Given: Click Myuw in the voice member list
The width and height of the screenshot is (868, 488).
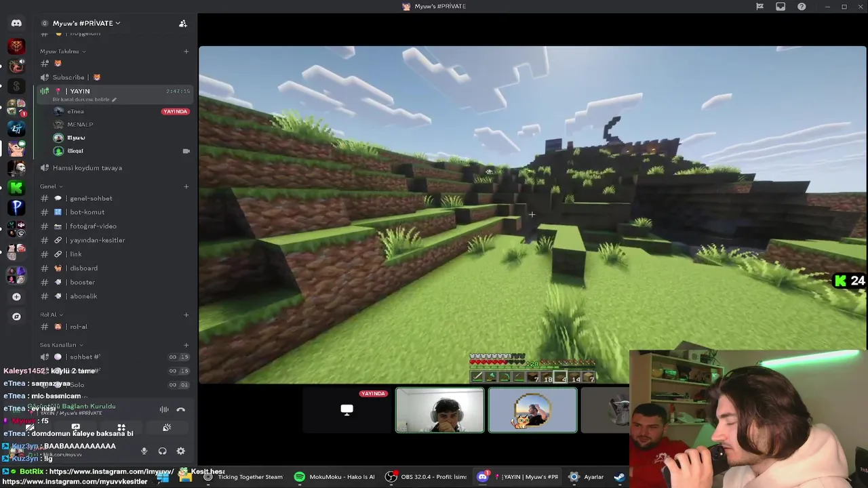Looking at the screenshot, I should pos(121,138).
